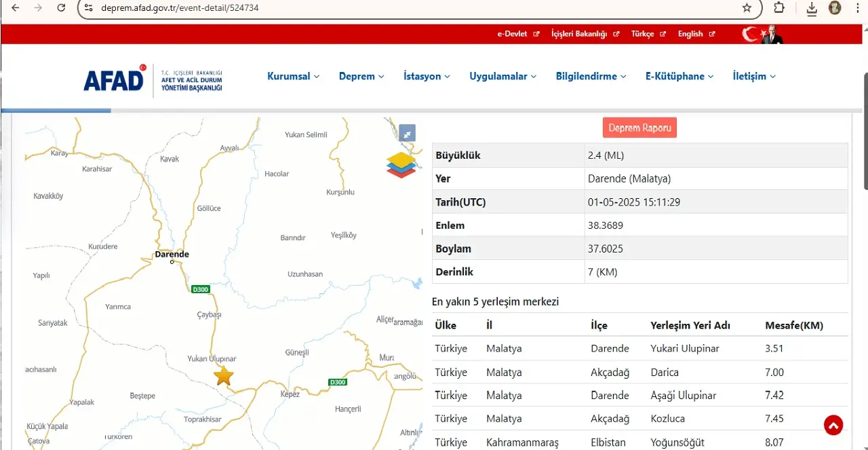
Task: Click the Deprem Raporu button
Action: coord(639,128)
